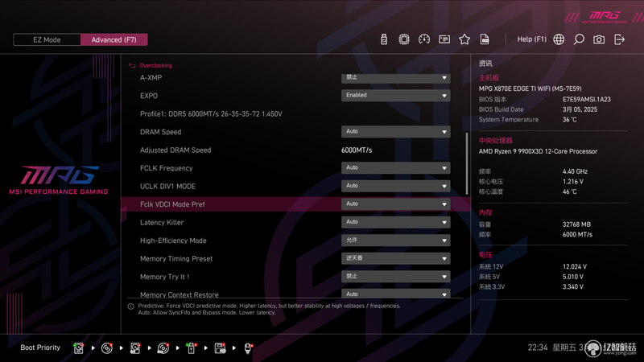
Task: Open the Memory Timing Preset dropdown
Action: point(395,257)
